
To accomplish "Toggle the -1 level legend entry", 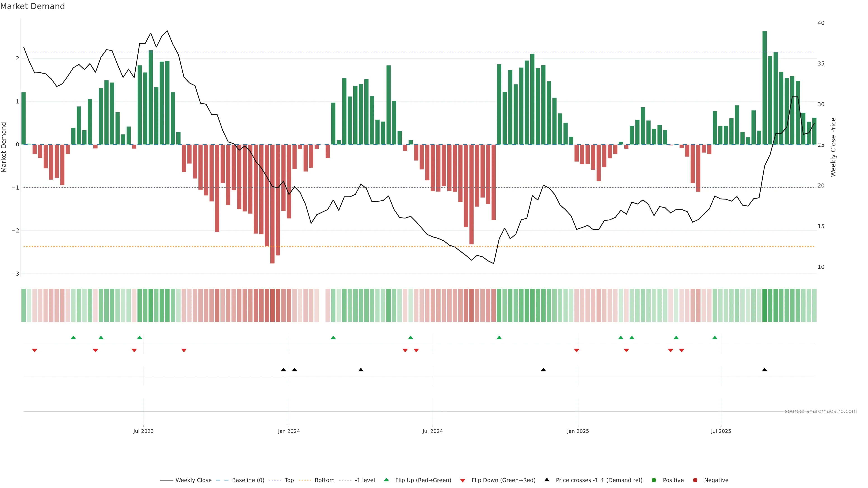I will pos(365,480).
